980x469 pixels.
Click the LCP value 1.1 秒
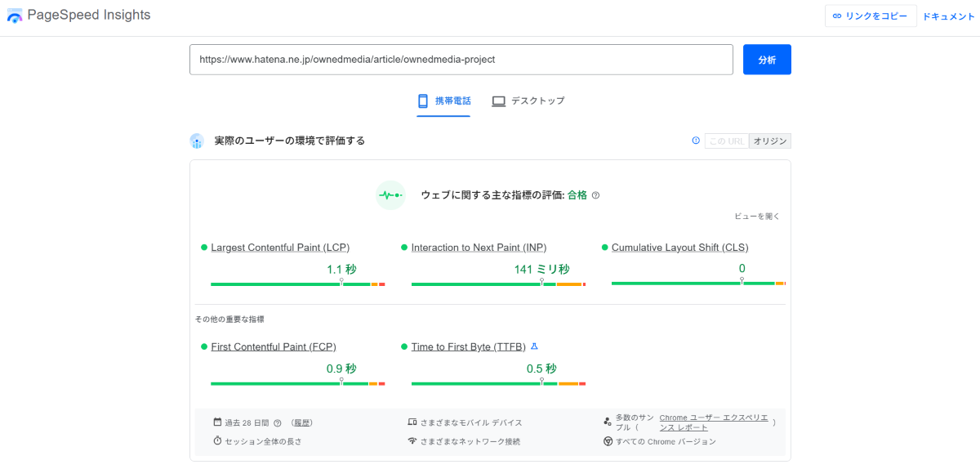coord(341,269)
